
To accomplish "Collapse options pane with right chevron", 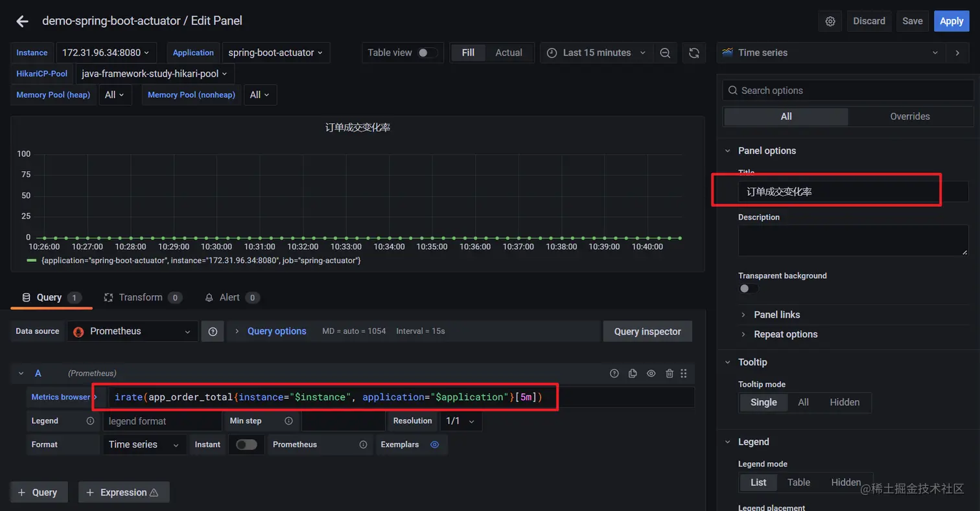I will point(957,53).
